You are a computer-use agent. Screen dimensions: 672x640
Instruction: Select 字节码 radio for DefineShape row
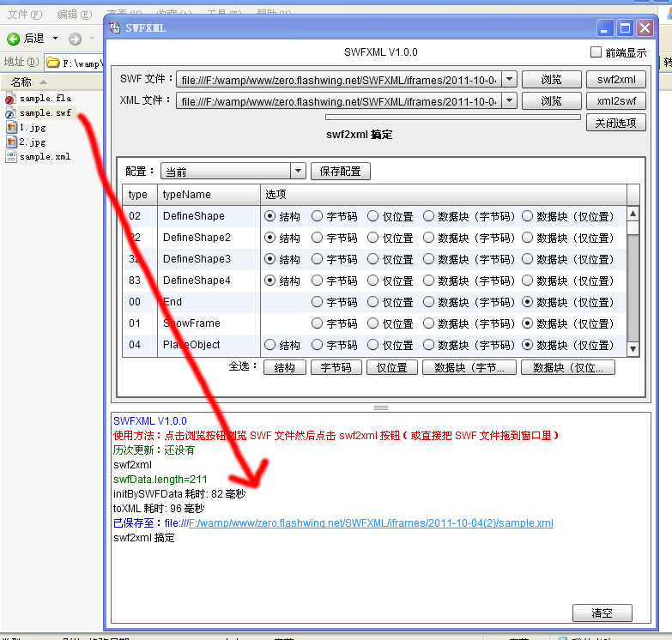pyautogui.click(x=318, y=216)
